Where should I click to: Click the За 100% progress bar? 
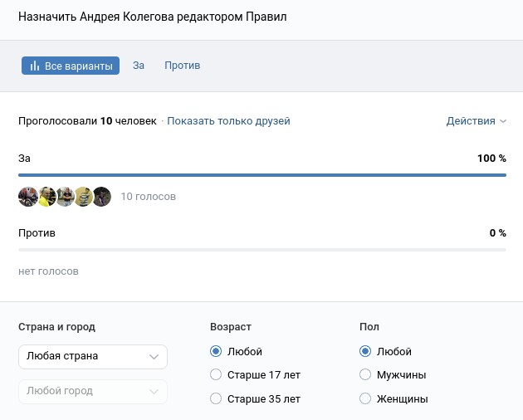coord(261,175)
